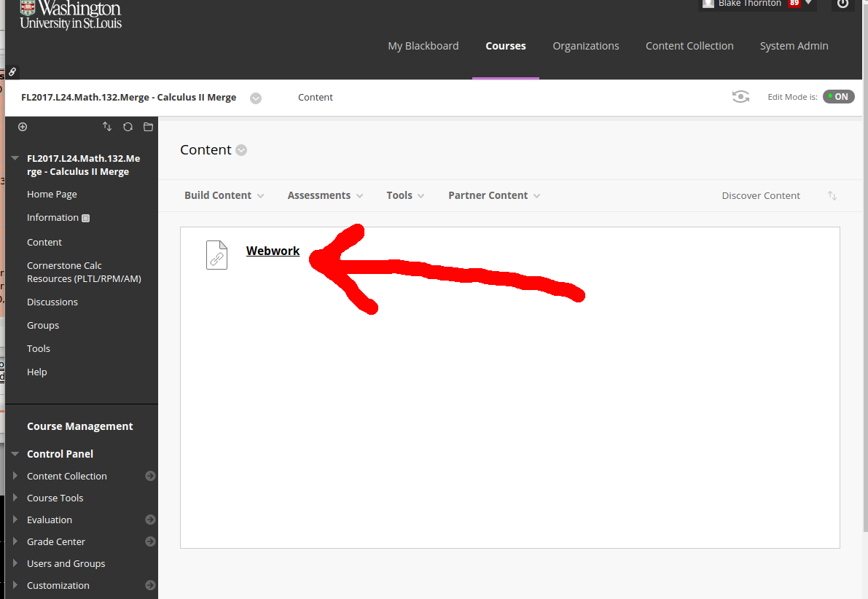Open the Assessments dropdown menu

325,195
